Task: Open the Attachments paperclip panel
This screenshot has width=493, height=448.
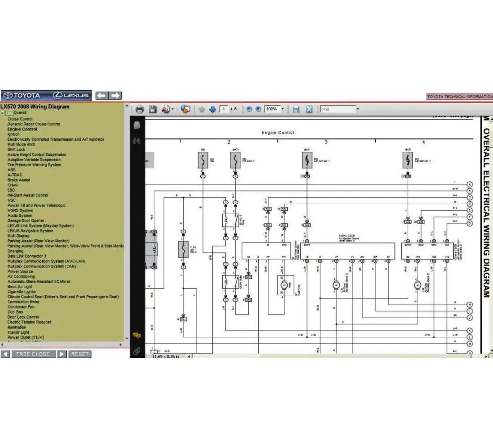Action: [137, 350]
